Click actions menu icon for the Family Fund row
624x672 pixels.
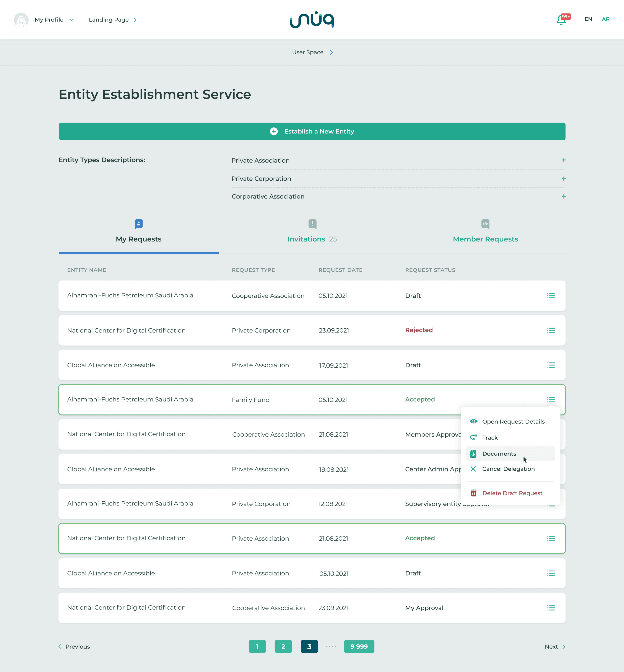(551, 400)
